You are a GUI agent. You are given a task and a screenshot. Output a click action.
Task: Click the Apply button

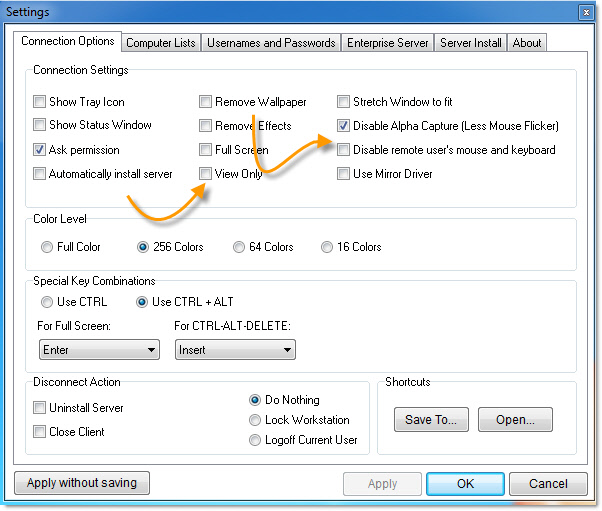[x=382, y=484]
